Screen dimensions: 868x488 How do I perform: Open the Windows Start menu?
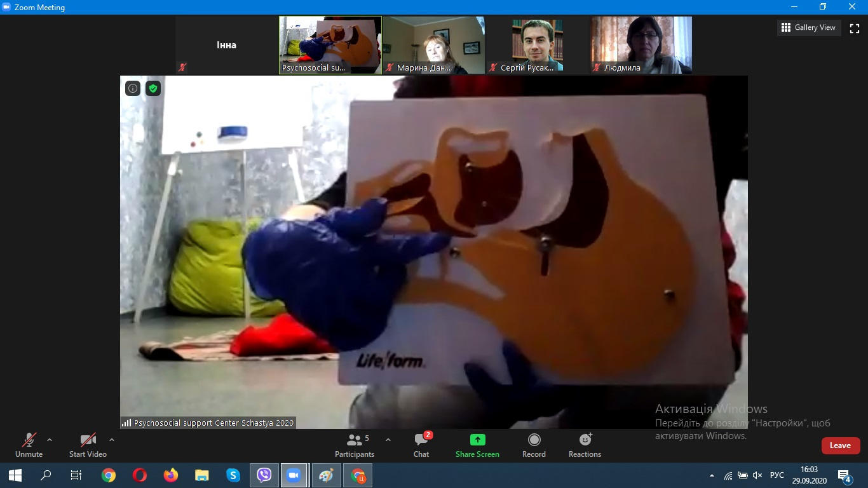point(15,475)
